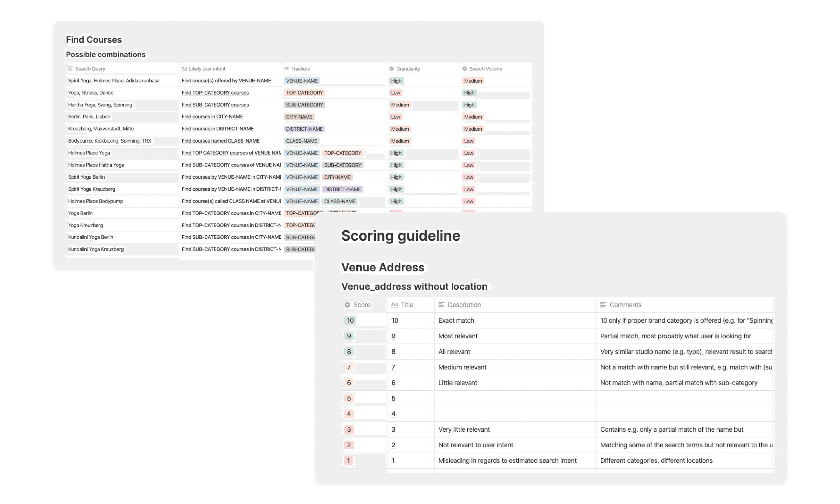Click the select icon beside Search Volume header

pos(464,69)
